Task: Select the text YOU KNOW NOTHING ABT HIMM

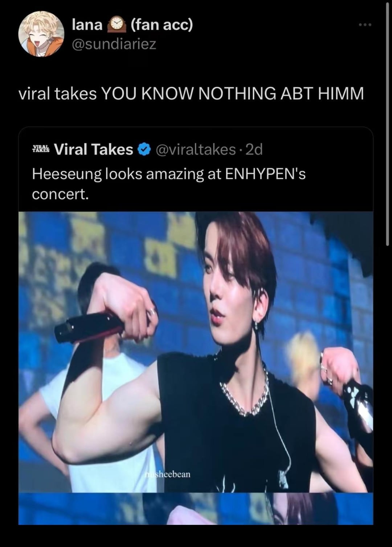Action: coord(232,94)
